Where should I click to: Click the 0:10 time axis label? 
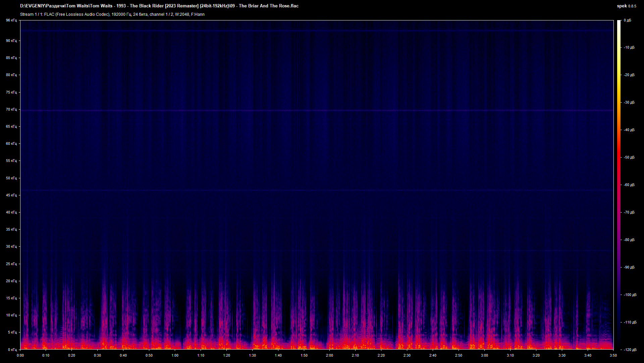point(46,356)
